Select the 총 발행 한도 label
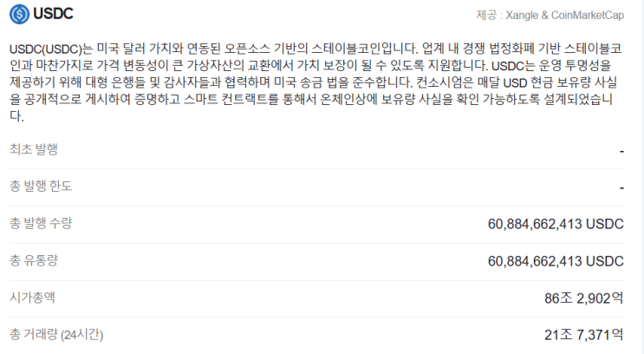This screenshot has height=354, width=644. click(41, 187)
